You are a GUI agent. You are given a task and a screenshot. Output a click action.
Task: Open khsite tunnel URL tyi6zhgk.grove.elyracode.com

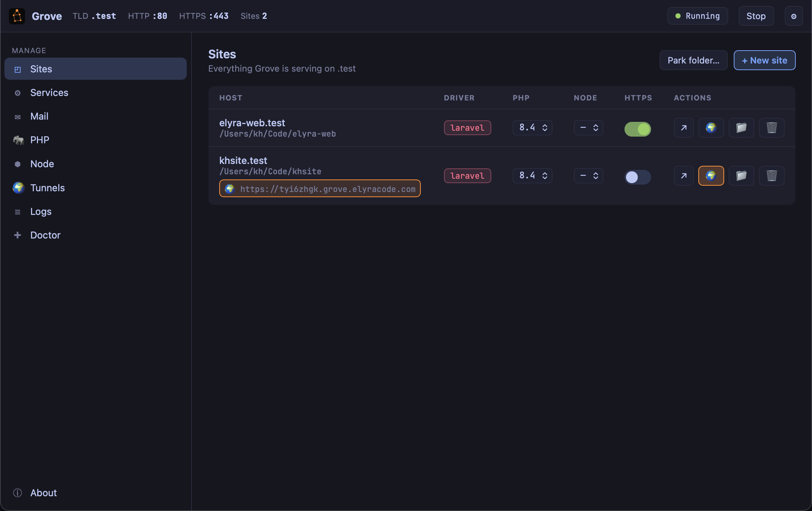[320, 189]
